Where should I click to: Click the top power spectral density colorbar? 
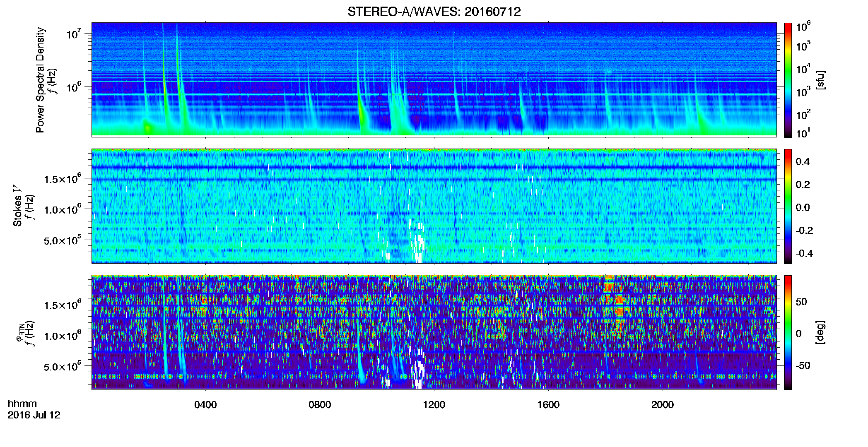coord(788,80)
